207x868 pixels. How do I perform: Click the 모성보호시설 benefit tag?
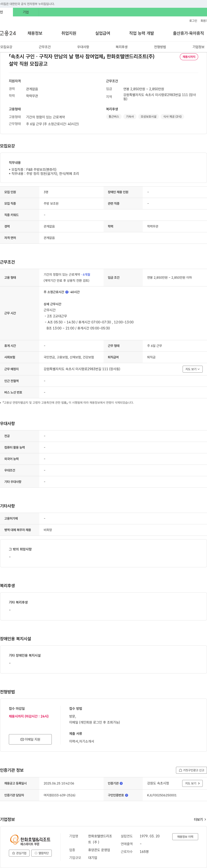148,117
